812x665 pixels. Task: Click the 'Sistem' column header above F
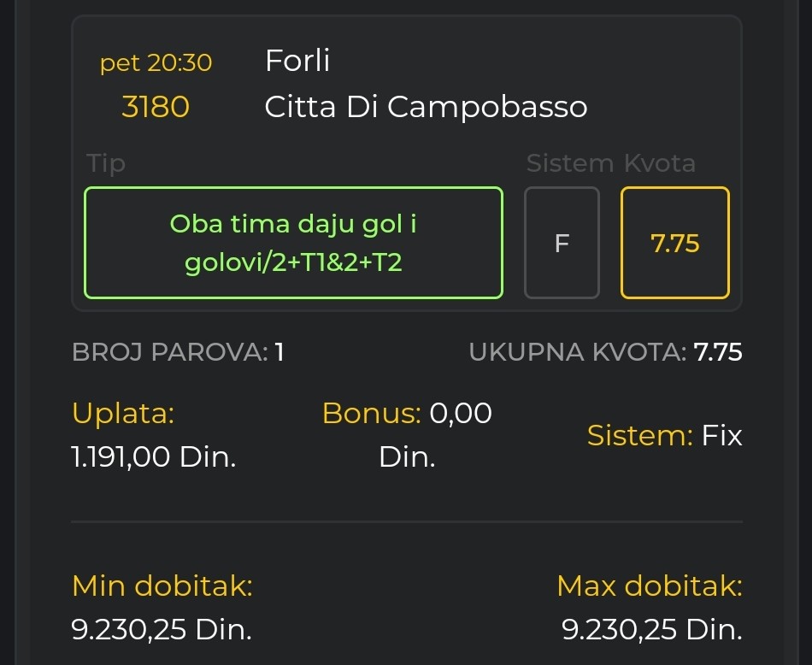point(569,163)
